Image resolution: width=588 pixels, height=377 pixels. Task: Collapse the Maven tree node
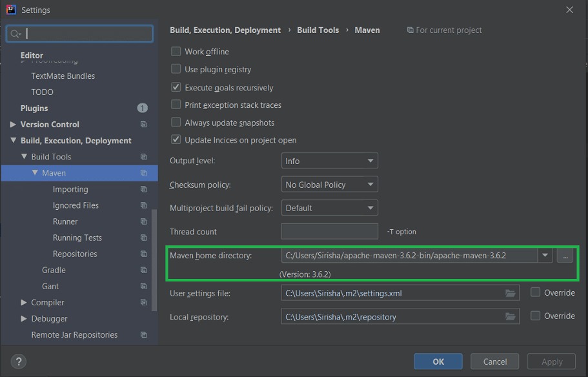35,172
